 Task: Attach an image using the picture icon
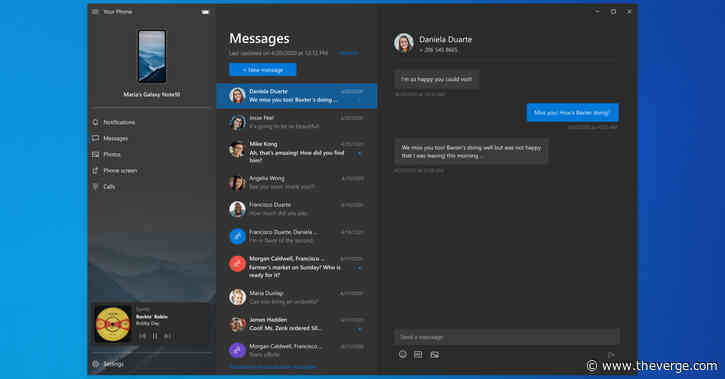click(x=435, y=355)
